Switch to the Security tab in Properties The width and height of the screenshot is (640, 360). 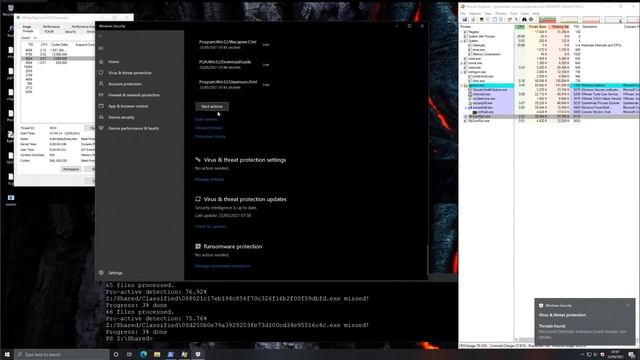[x=70, y=31]
